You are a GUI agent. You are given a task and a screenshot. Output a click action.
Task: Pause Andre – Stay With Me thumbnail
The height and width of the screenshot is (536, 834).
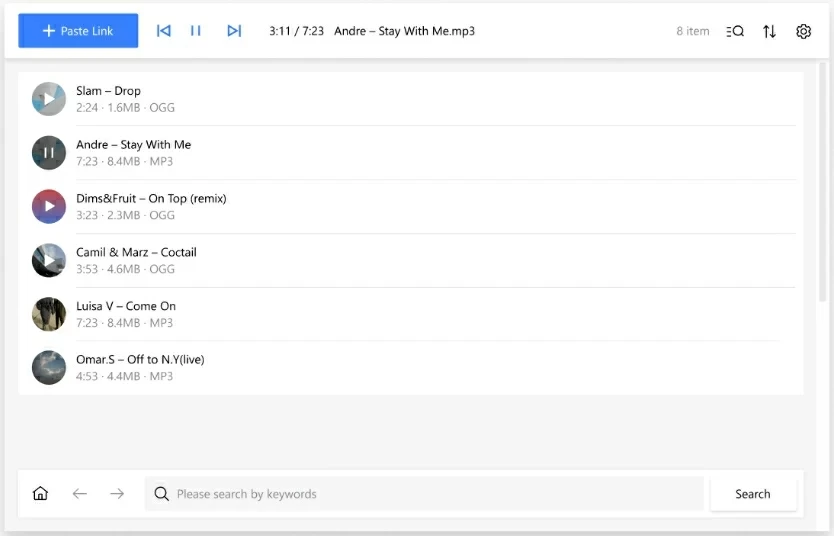click(x=49, y=153)
